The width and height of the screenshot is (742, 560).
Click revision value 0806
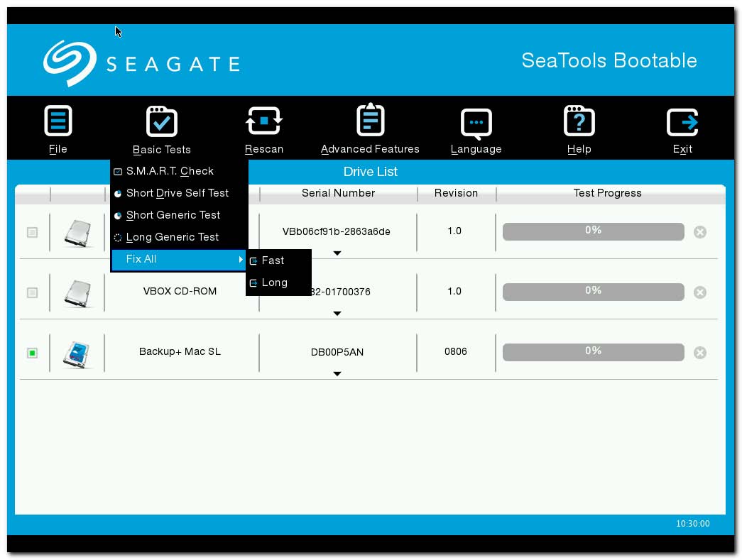click(456, 351)
